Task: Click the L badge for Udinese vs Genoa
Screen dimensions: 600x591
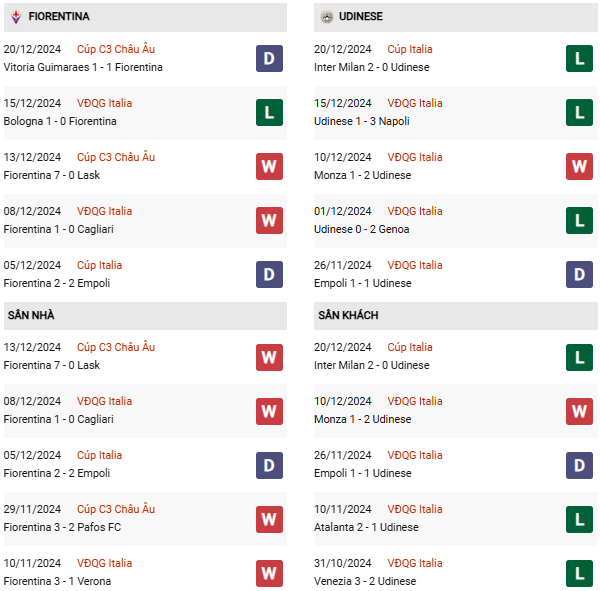Action: pyautogui.click(x=579, y=220)
